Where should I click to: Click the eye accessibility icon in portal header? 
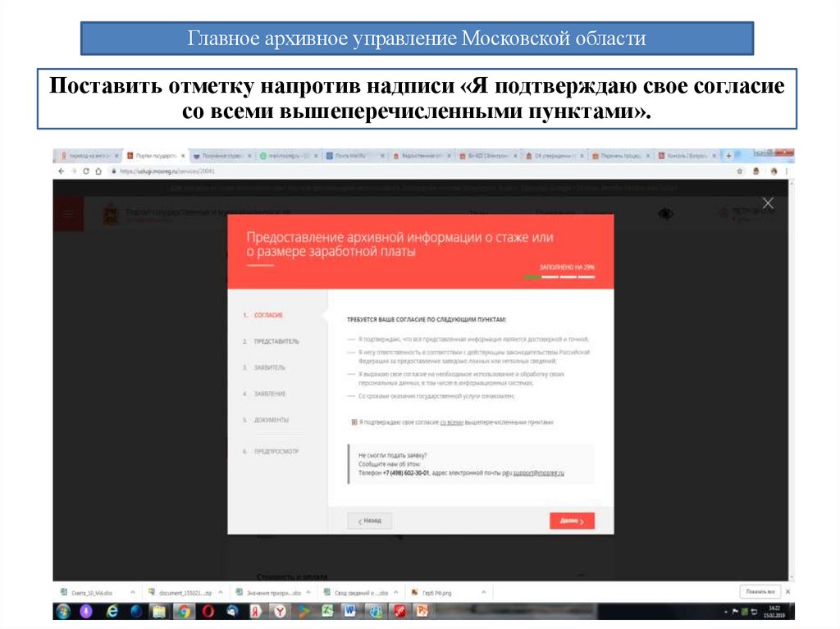pos(666,214)
